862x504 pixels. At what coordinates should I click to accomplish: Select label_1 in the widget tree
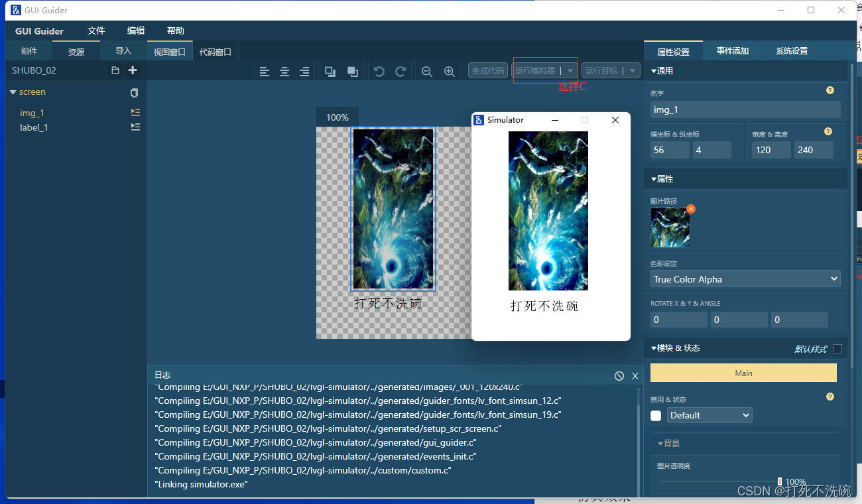click(x=34, y=127)
